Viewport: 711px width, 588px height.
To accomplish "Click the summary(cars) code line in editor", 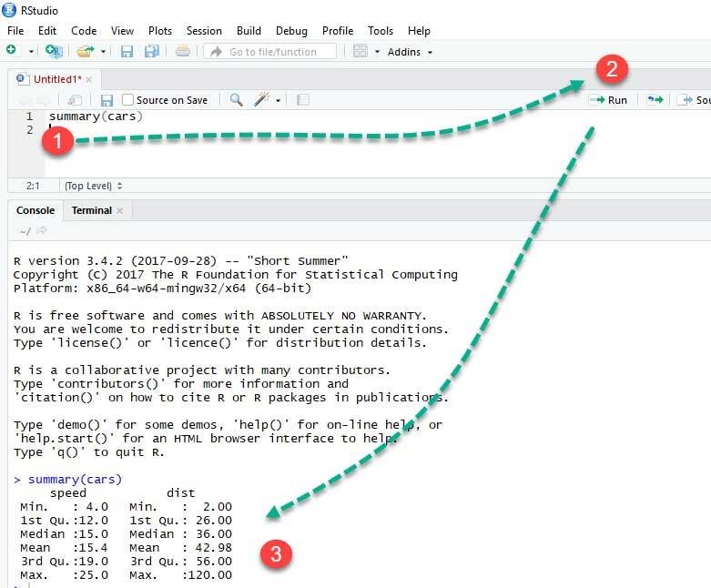I will [96, 117].
